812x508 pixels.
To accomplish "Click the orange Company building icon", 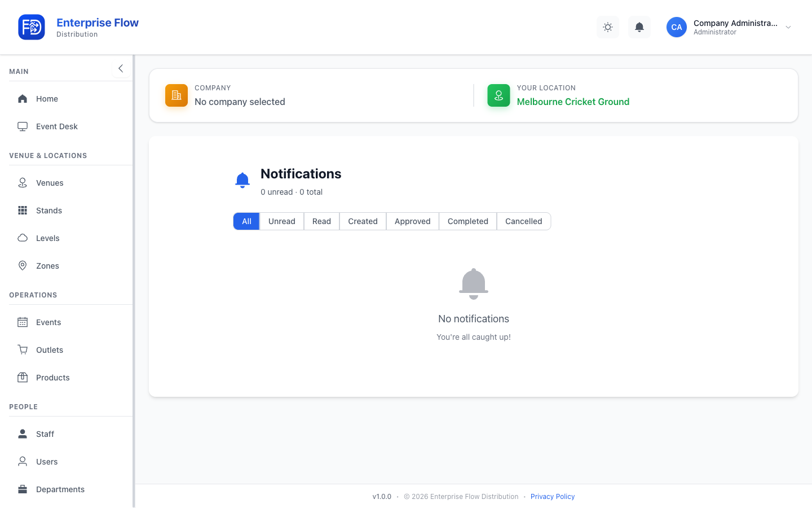I will [176, 95].
